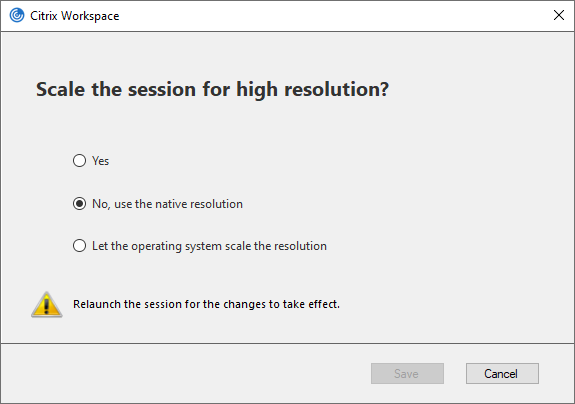Click the greyed-out Save button
Image resolution: width=575 pixels, height=404 pixels.
(x=407, y=374)
